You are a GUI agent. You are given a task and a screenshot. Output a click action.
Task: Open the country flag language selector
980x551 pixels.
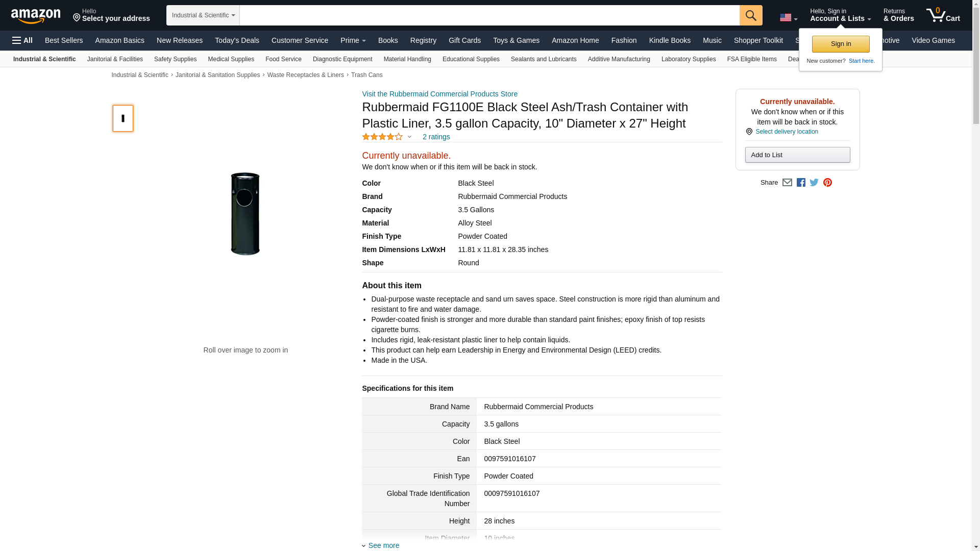pos(788,18)
